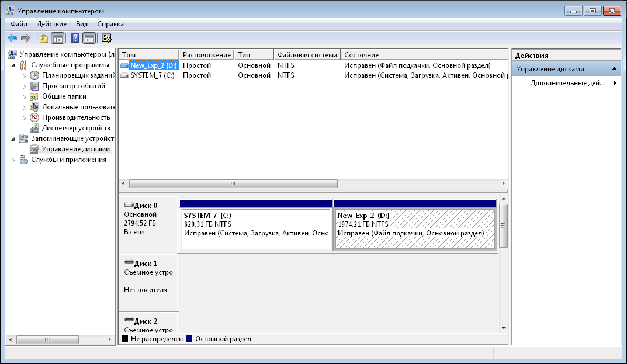Screen dimensions: 627x364
Task: Click the settings icon at the toolbar's end
Action: pos(107,39)
